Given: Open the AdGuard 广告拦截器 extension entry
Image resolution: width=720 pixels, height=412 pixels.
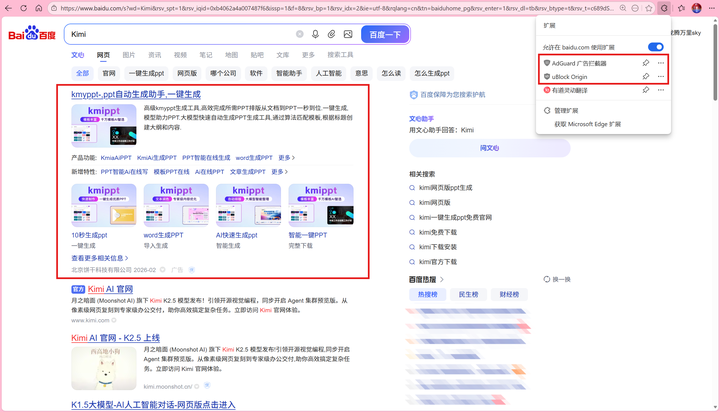Looking at the screenshot, I should tap(579, 63).
